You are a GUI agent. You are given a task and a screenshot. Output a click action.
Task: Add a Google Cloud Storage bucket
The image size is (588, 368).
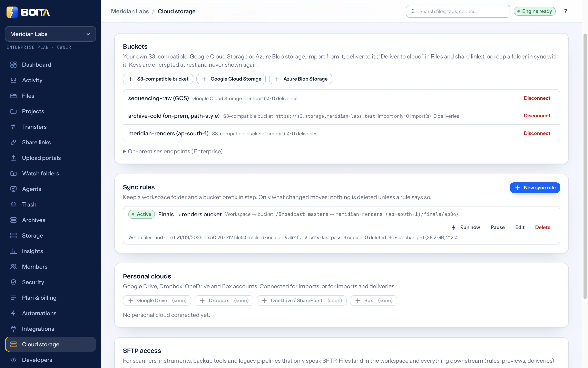[231, 79]
